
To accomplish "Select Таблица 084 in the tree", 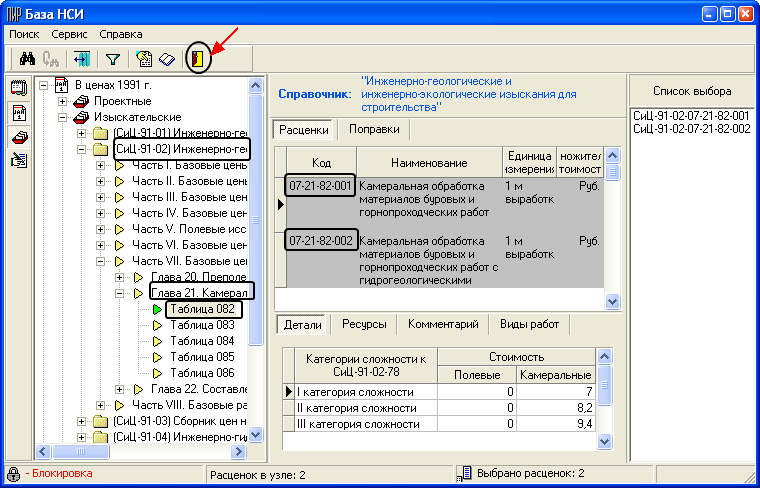I will [202, 341].
